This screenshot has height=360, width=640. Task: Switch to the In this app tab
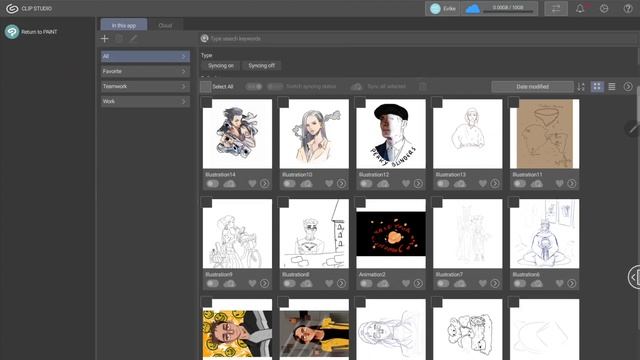click(x=124, y=25)
